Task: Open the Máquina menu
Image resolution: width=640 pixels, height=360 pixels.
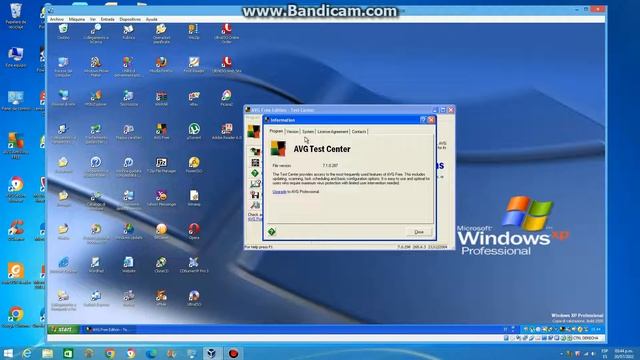Action: tap(77, 19)
